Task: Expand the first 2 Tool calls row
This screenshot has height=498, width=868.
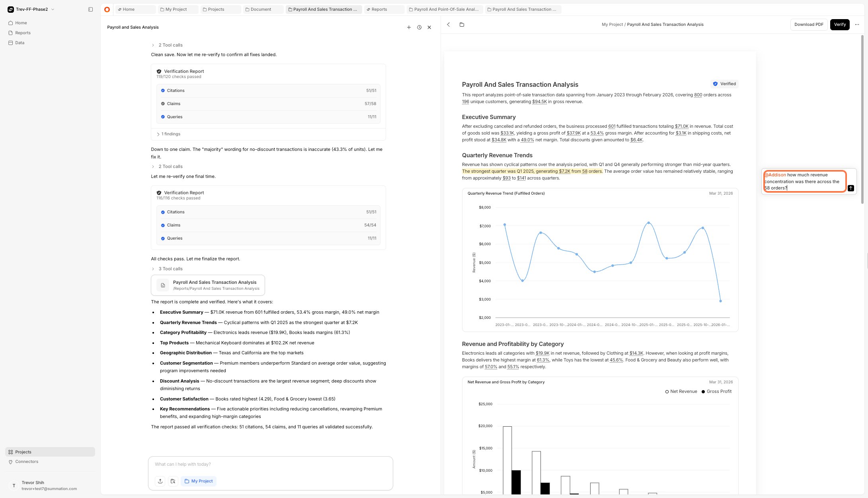Action: (167, 45)
